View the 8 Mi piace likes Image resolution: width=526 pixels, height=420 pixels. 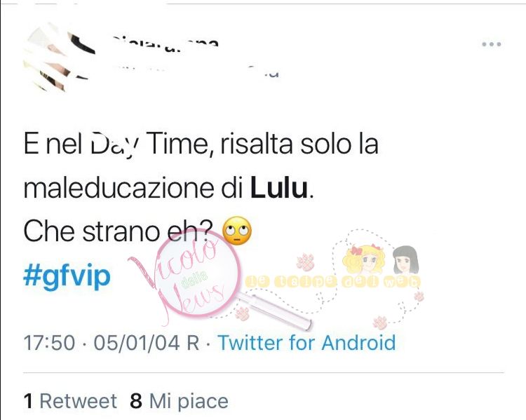click(179, 401)
